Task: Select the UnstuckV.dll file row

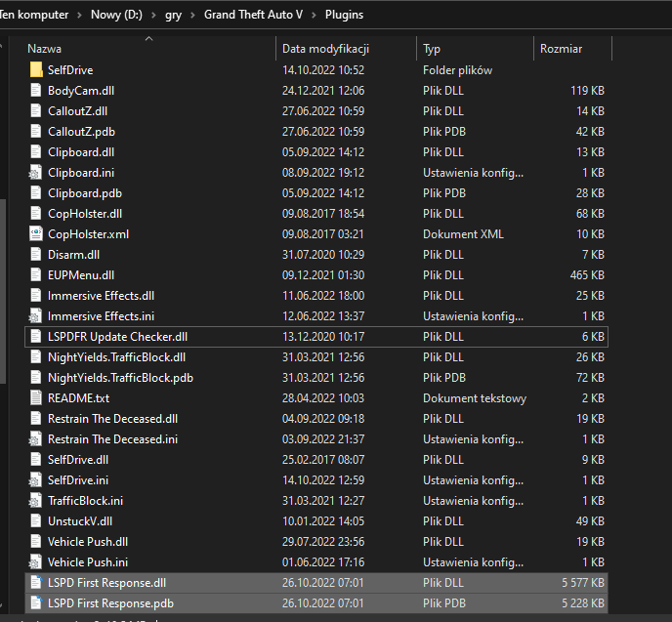Action: click(x=80, y=521)
